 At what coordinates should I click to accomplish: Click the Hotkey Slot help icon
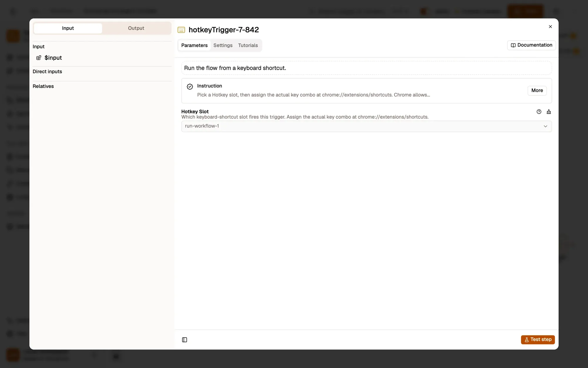[539, 112]
